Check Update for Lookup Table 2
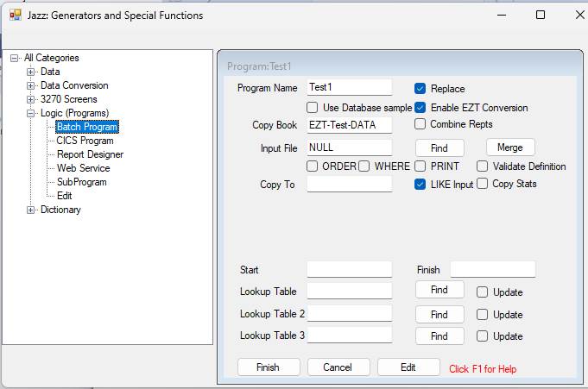Screen dimensions: 588x389 tap(483, 315)
